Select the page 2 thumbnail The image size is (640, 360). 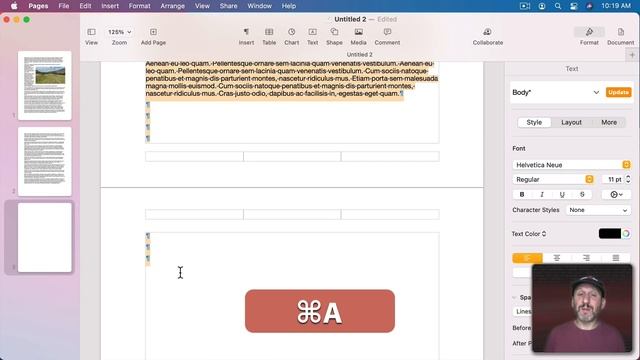44,162
